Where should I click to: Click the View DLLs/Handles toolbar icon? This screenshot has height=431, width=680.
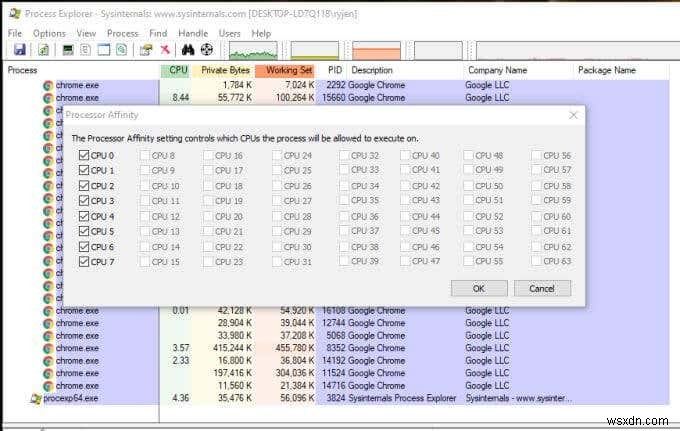pos(122,49)
